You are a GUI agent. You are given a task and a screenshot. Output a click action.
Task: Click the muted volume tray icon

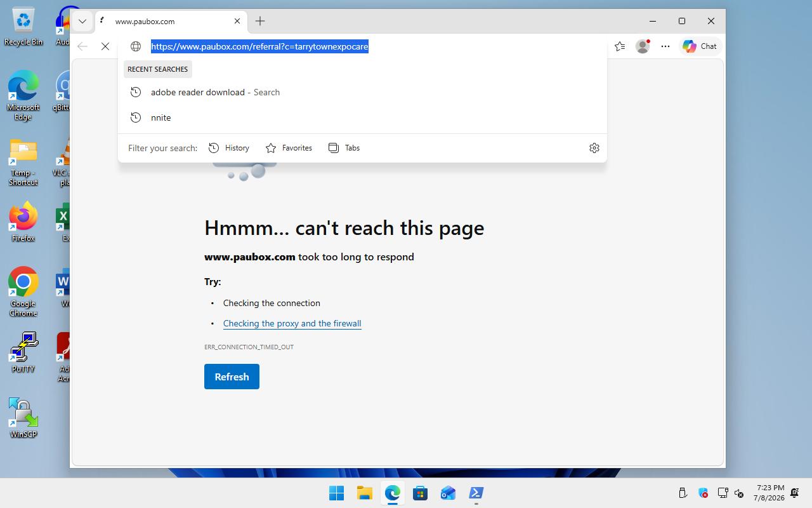click(739, 493)
